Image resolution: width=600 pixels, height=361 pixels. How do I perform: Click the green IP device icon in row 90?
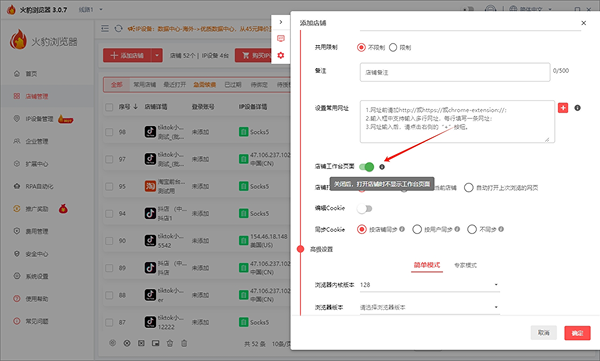(x=243, y=240)
